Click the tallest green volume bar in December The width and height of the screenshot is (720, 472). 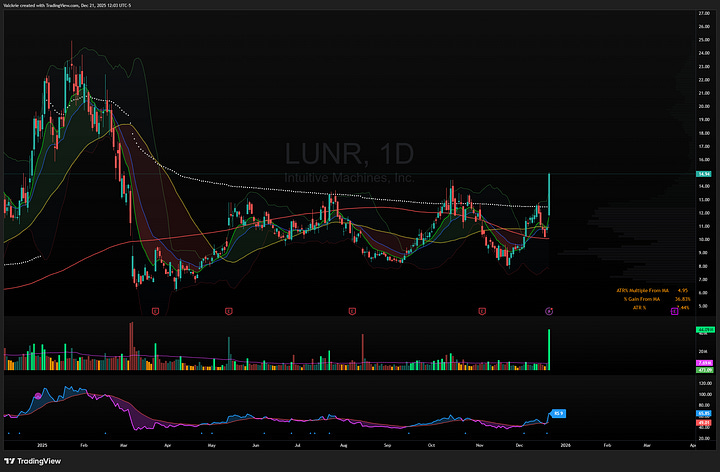(549, 349)
